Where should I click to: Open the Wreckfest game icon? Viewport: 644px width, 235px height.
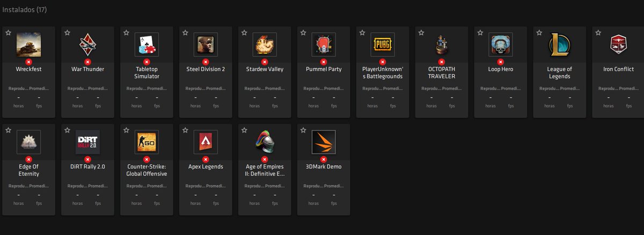(x=28, y=45)
